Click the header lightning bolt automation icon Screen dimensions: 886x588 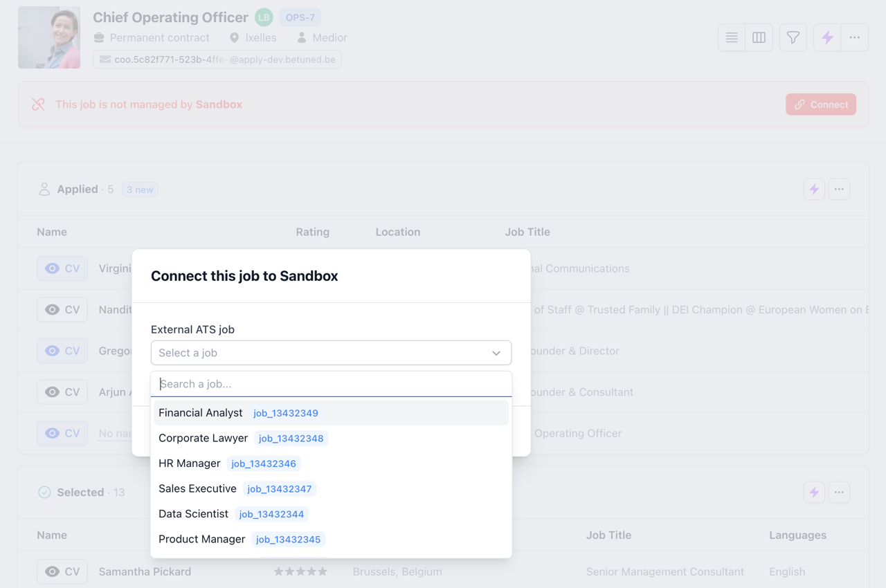(827, 38)
